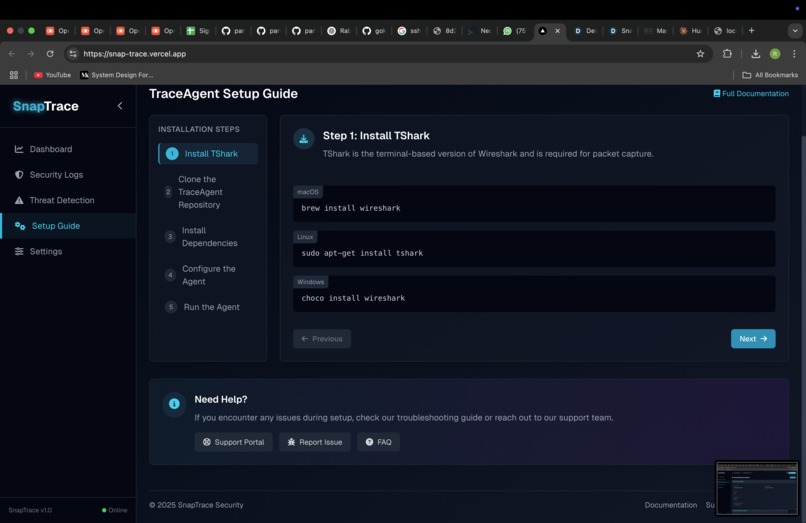Switch to the Rai tab
This screenshot has height=523, width=806.
[x=339, y=31]
